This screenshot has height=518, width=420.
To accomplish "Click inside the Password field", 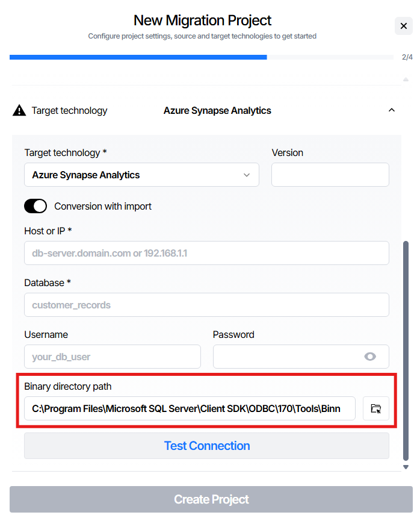I will (286, 357).
